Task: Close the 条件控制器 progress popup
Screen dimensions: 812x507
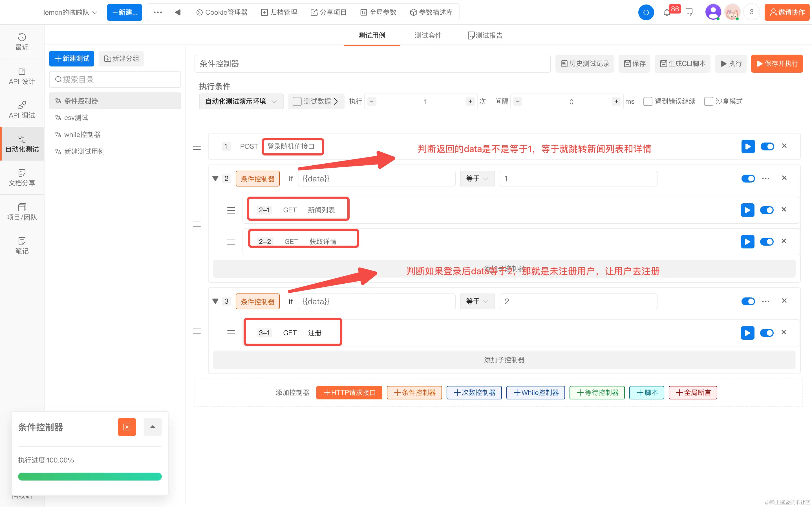Action: pyautogui.click(x=127, y=427)
